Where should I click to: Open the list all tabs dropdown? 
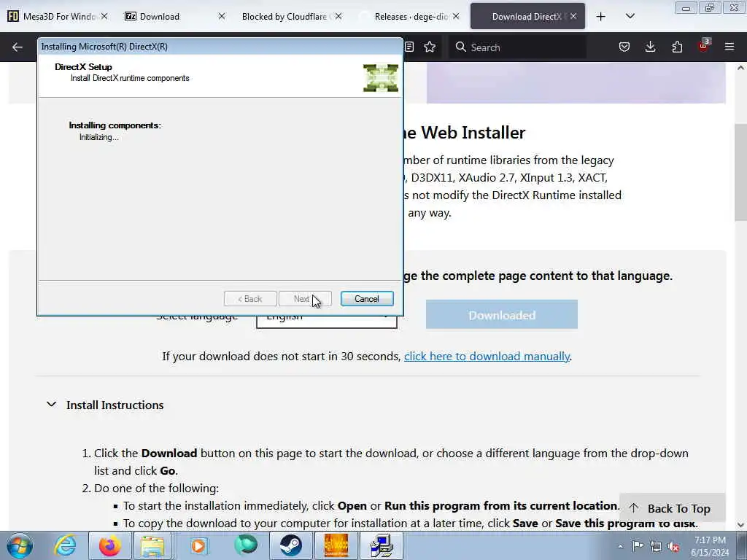[x=630, y=16]
